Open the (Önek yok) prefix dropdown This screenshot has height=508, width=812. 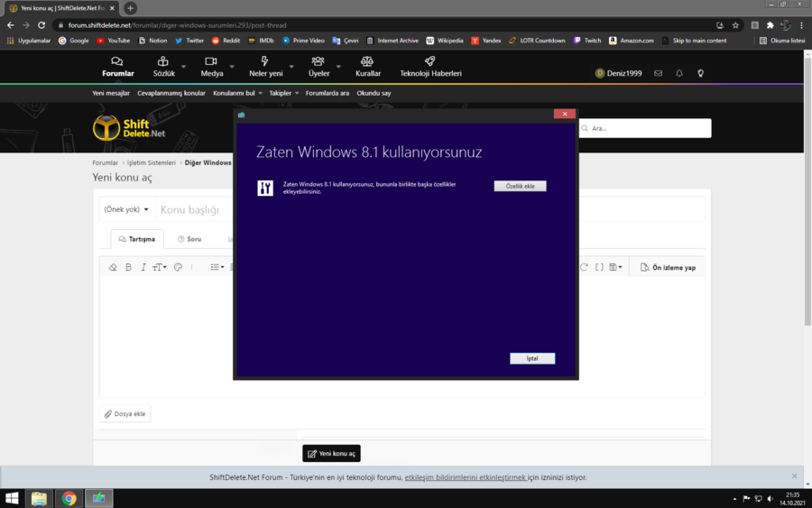pos(125,209)
